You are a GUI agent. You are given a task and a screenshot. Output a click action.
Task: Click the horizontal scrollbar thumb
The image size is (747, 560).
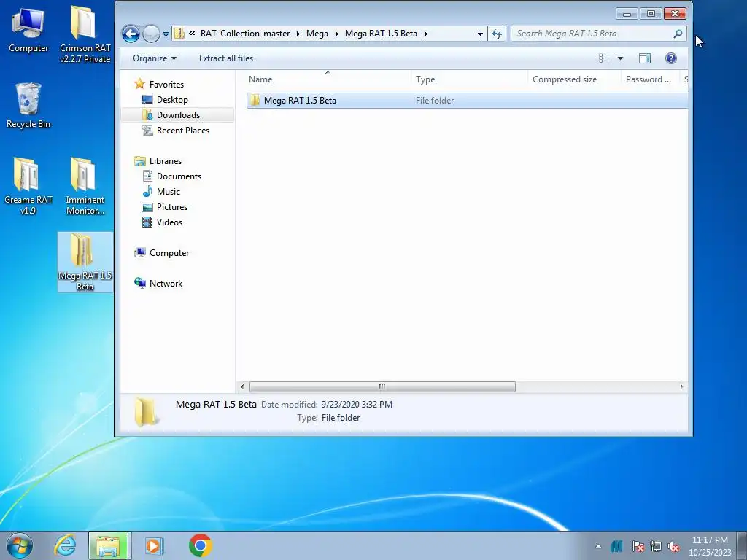coord(382,386)
